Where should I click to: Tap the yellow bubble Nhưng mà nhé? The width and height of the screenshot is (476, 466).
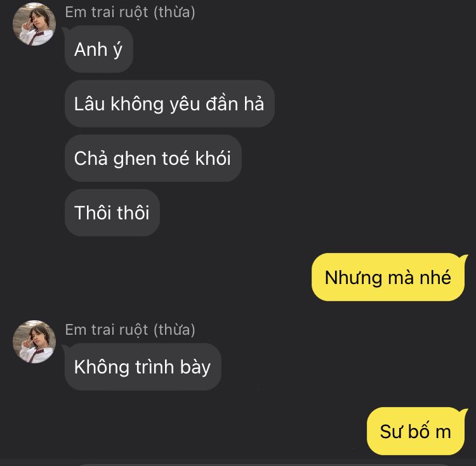[x=388, y=277]
